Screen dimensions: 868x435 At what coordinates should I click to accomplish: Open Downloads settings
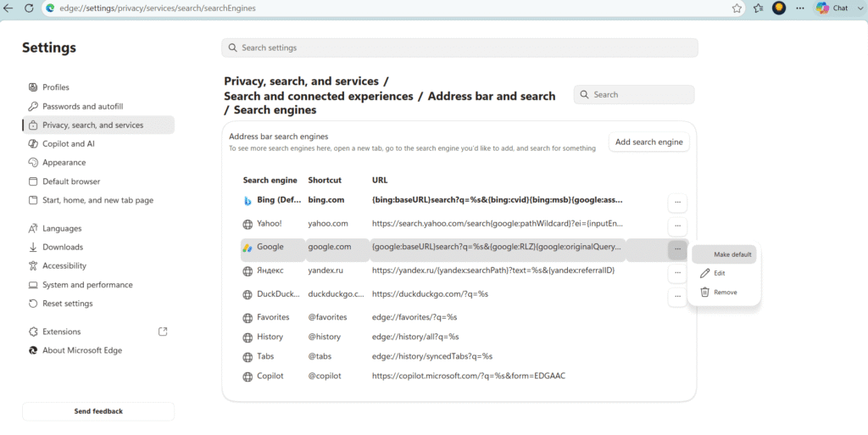point(98,248)
